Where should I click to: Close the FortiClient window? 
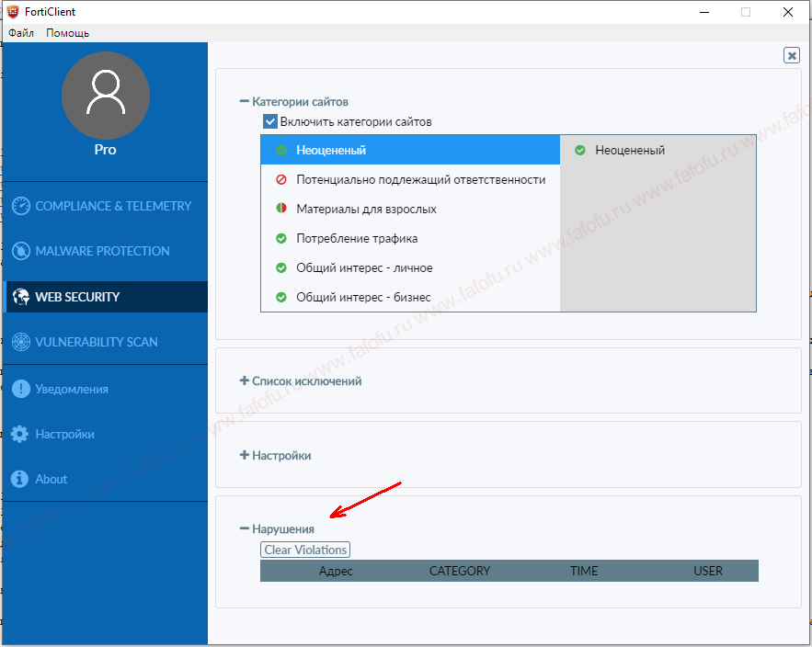click(x=788, y=12)
